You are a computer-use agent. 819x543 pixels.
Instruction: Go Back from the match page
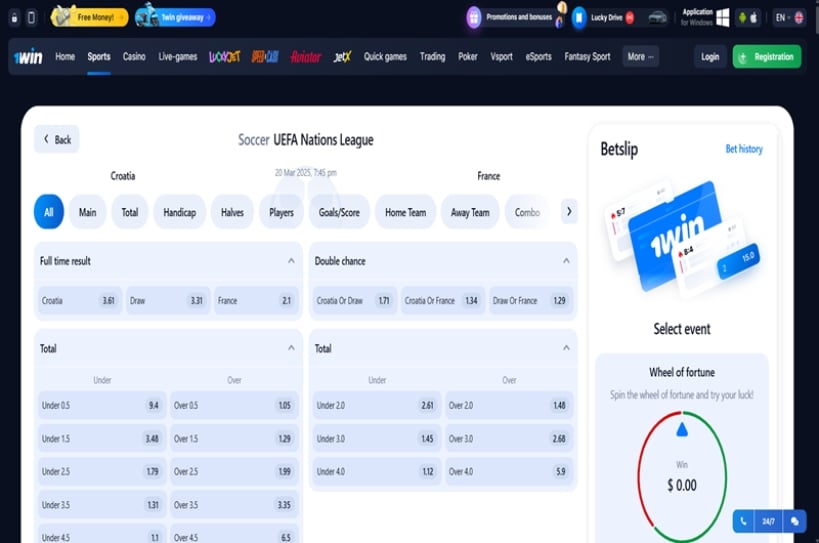click(x=57, y=139)
